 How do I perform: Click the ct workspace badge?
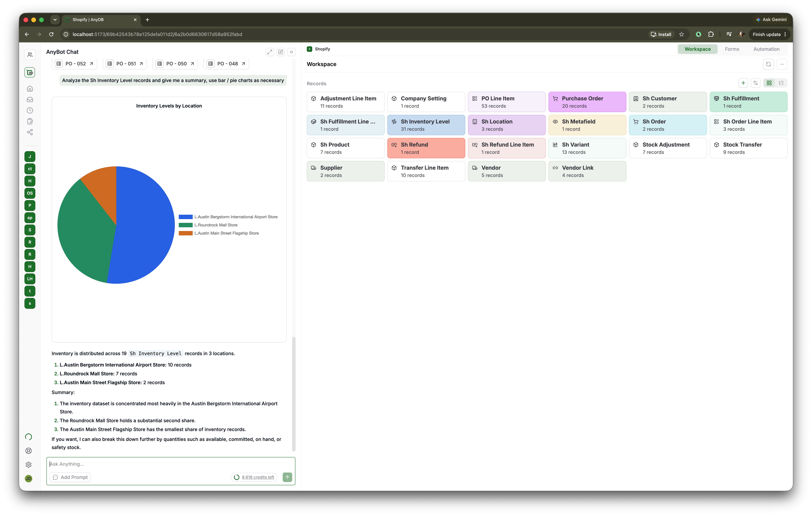pos(30,169)
